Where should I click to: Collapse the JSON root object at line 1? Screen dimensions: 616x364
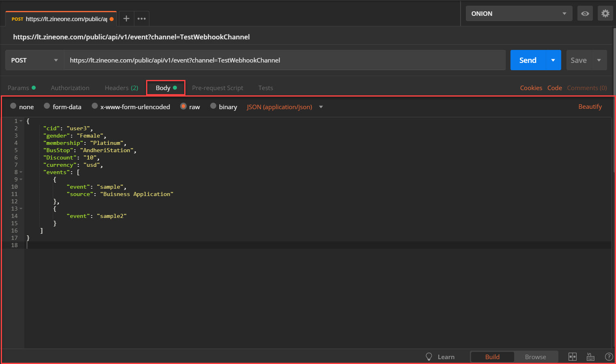(x=21, y=121)
